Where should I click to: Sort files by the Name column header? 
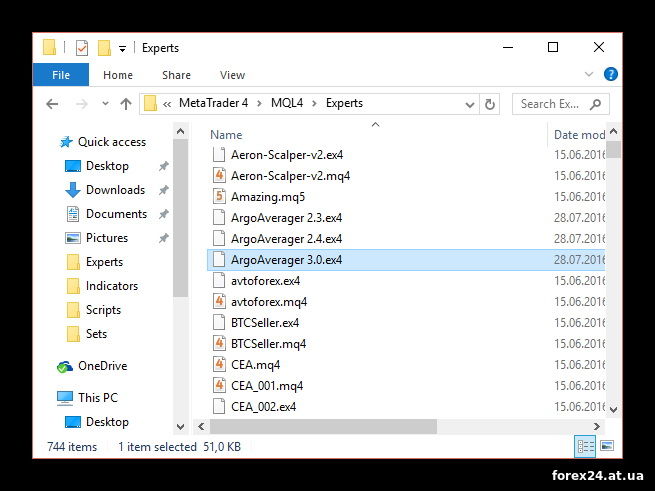(x=226, y=135)
